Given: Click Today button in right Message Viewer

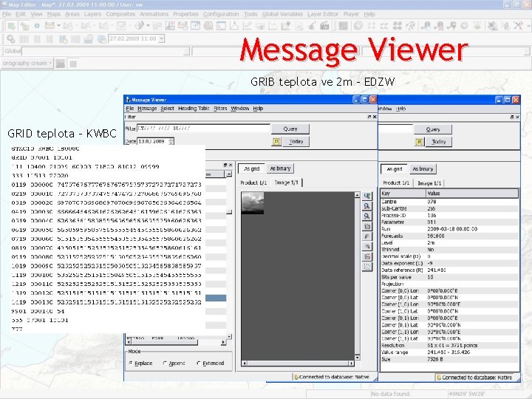Looking at the screenshot, I should tap(439, 142).
